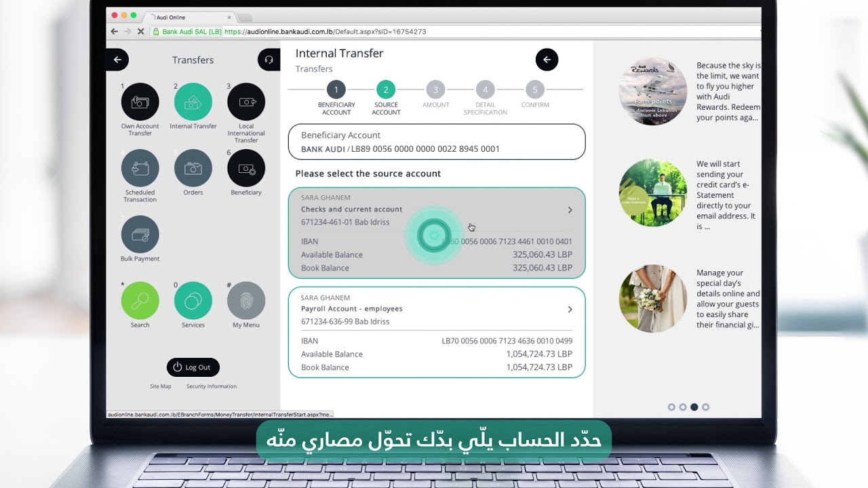The image size is (868, 488).
Task: Open the wedding bouquet promo thumbnail
Action: [653, 299]
